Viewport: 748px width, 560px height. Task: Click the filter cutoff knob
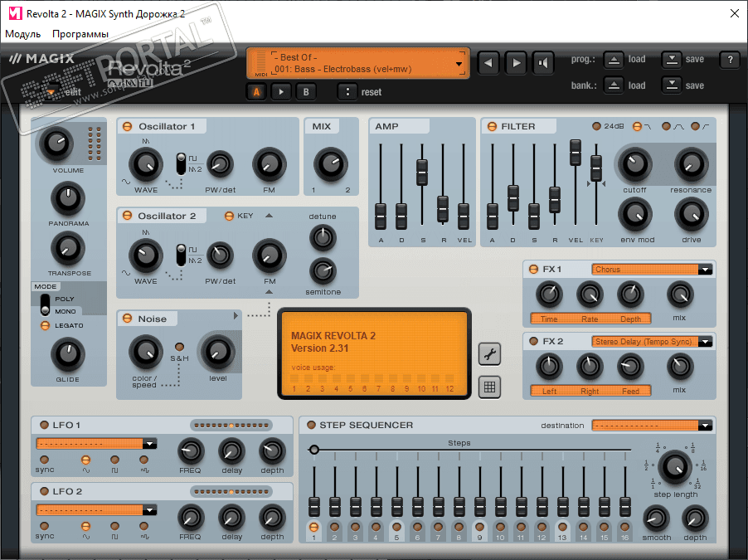coord(635,164)
